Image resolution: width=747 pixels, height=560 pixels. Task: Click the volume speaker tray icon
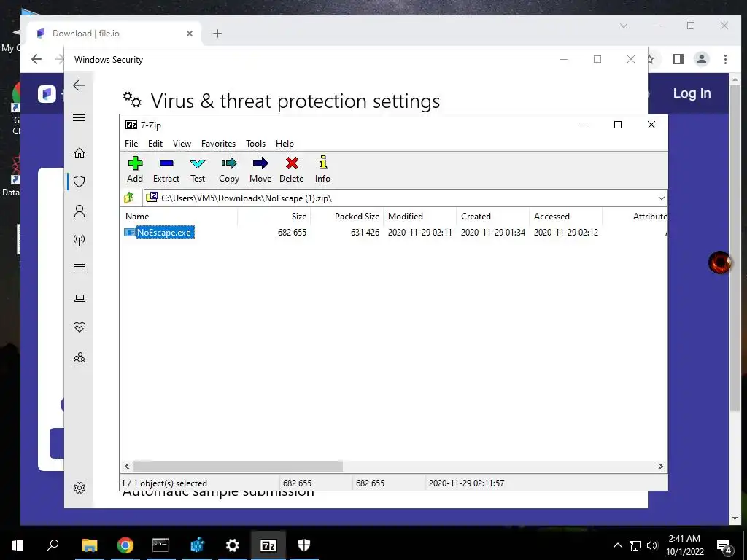[x=652, y=545]
